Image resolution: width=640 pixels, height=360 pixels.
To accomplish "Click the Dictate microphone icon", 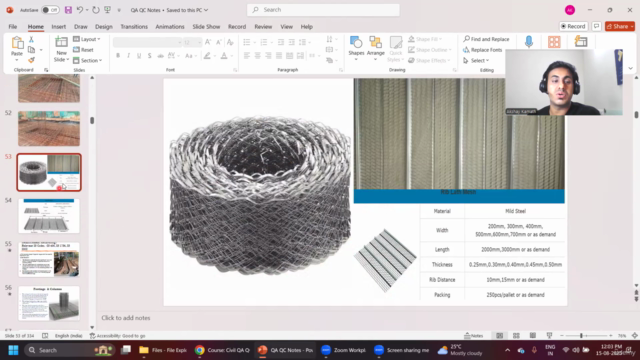I will pos(529,42).
